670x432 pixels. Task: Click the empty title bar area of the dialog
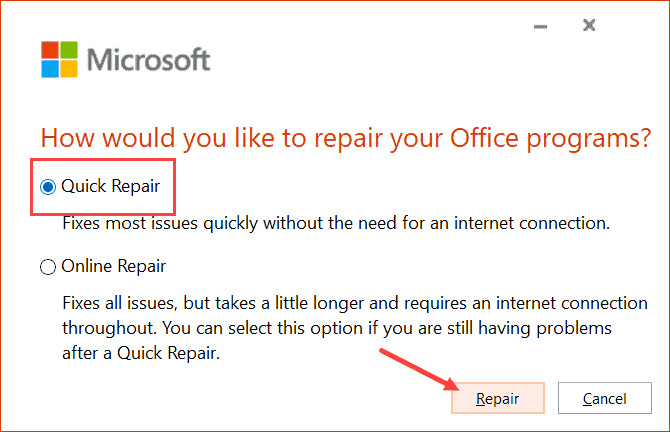pos(300,20)
